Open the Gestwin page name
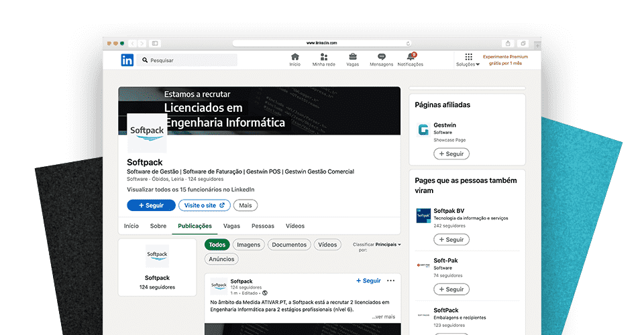 click(445, 125)
